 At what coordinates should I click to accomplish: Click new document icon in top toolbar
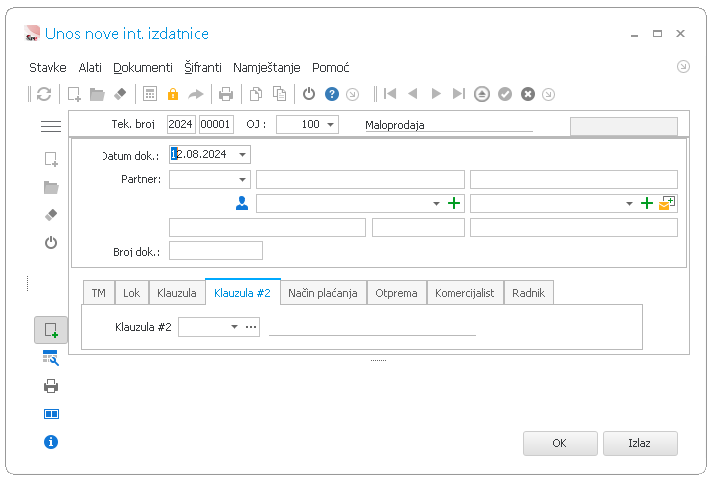(x=74, y=94)
